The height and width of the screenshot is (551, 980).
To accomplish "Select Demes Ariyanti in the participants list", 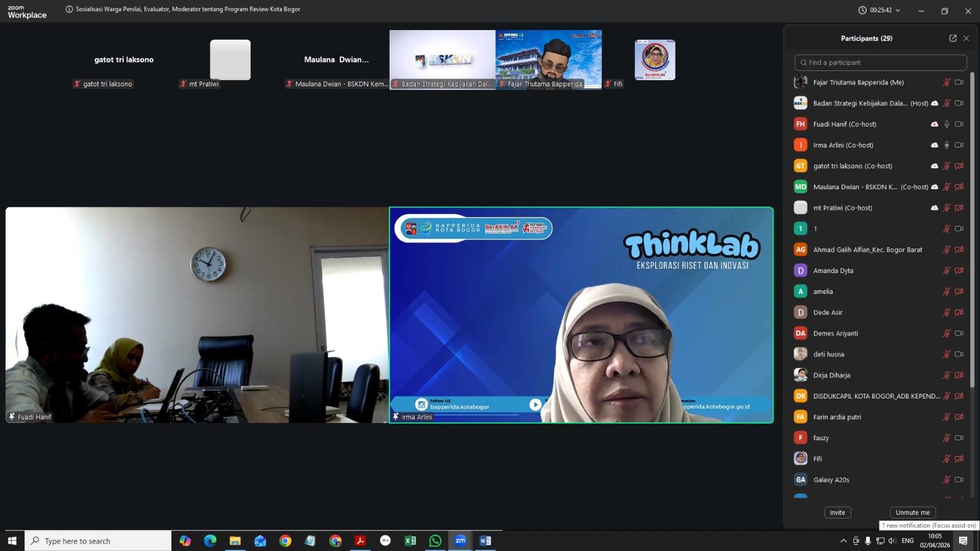I will [x=835, y=334].
